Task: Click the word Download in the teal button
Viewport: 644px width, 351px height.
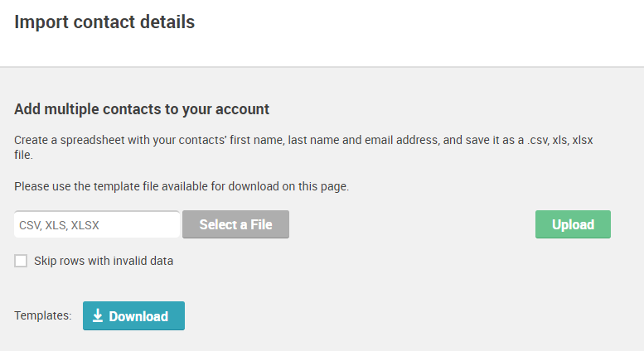Action: click(138, 316)
